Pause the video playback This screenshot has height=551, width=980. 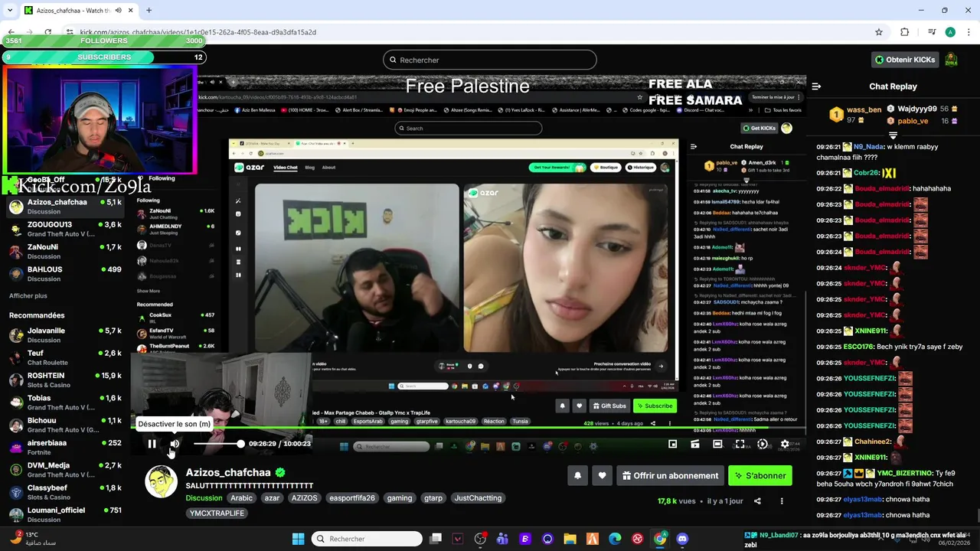[x=152, y=444]
